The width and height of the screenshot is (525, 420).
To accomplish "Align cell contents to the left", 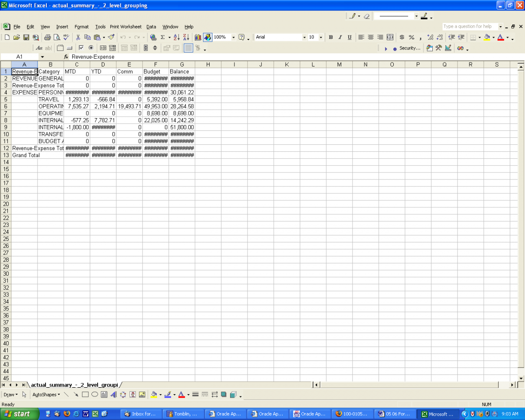I will (x=361, y=37).
